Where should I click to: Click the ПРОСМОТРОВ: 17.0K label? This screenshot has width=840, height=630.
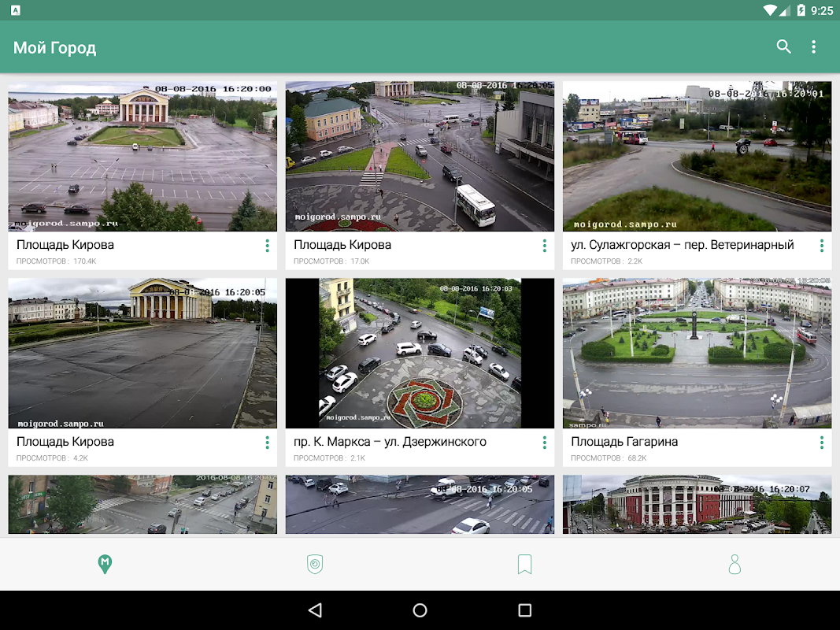click(331, 261)
